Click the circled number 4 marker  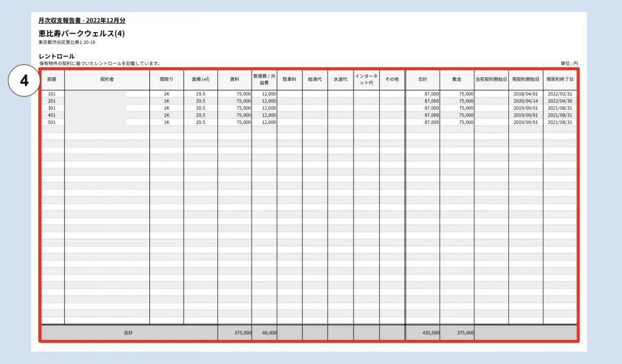(24, 81)
